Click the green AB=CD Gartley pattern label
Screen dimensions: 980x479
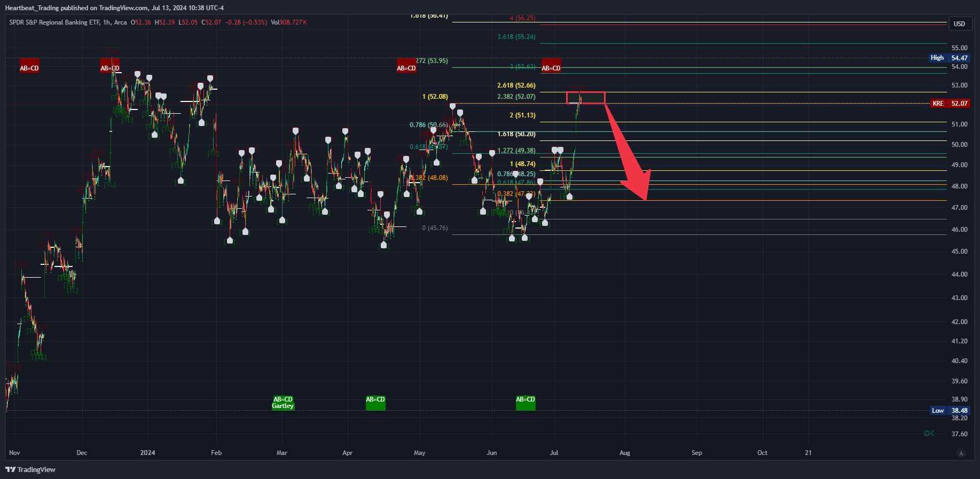pos(283,403)
